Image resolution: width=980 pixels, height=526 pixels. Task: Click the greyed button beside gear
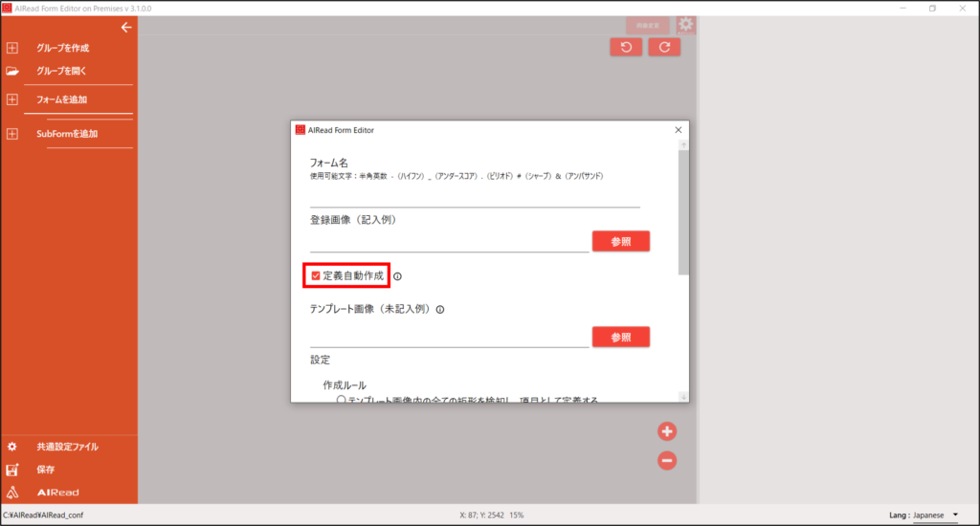648,26
